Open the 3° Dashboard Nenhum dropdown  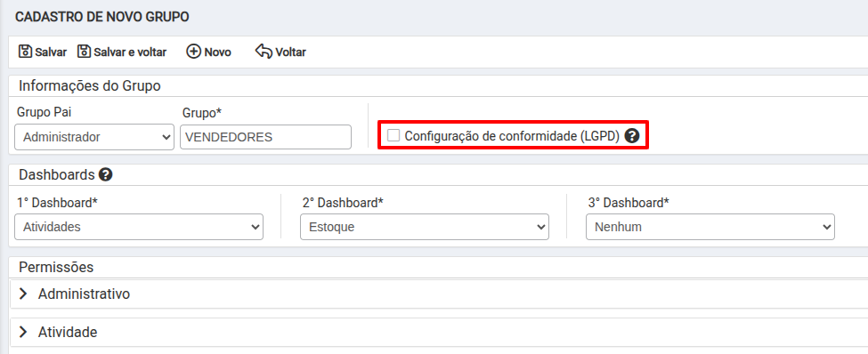[710, 227]
